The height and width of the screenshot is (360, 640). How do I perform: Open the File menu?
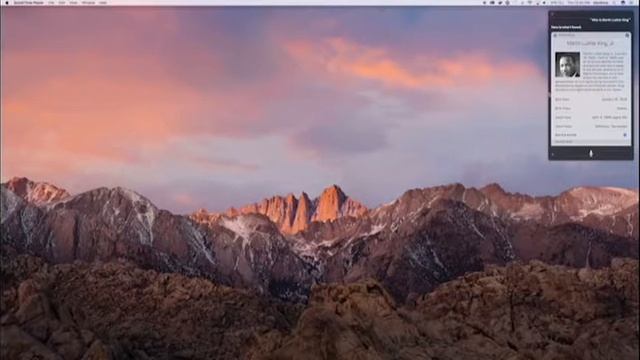[51, 2]
